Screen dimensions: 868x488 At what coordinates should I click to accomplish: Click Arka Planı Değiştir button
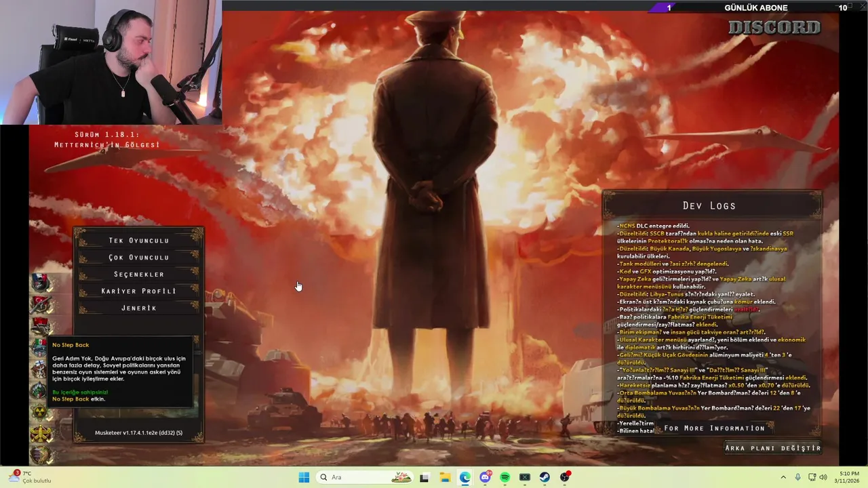tap(773, 448)
